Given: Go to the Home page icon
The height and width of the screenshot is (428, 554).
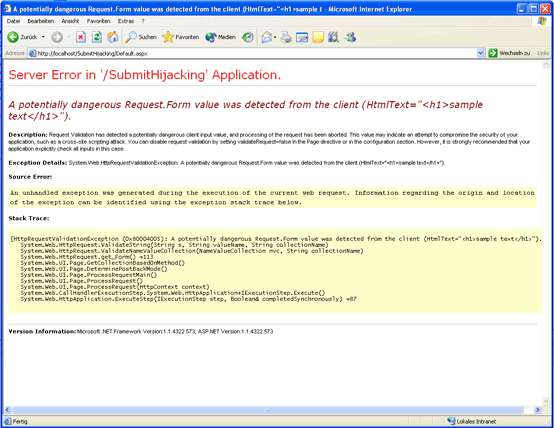Looking at the screenshot, I should 113,37.
